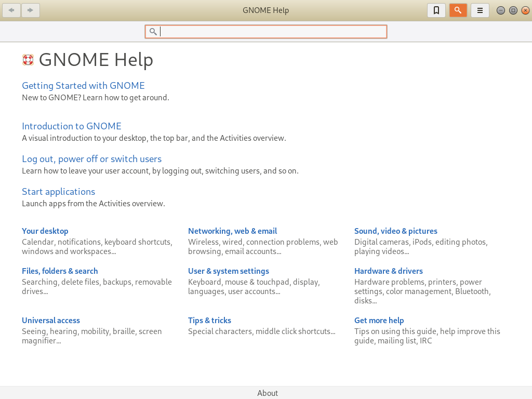
Task: Open Log out, power off or switch users
Action: coord(91,159)
